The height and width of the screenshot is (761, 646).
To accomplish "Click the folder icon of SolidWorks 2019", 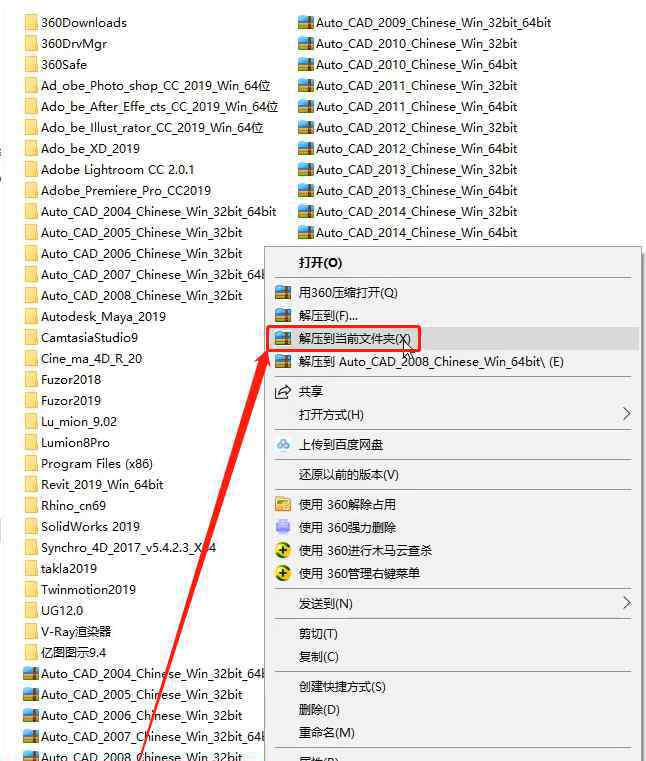I will (x=31, y=527).
